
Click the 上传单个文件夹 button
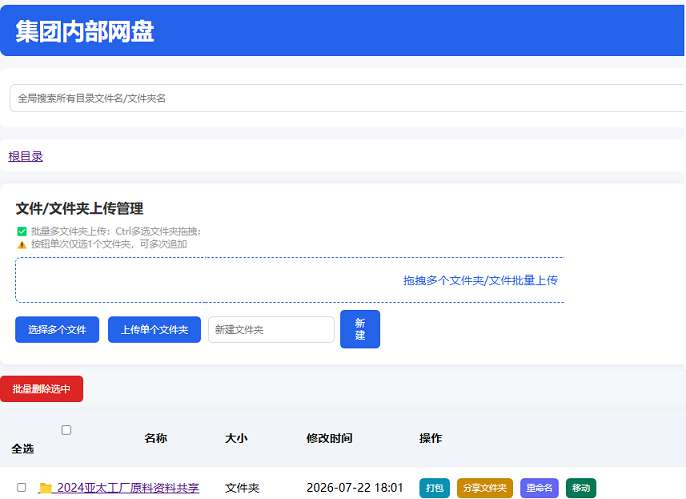pyautogui.click(x=154, y=329)
